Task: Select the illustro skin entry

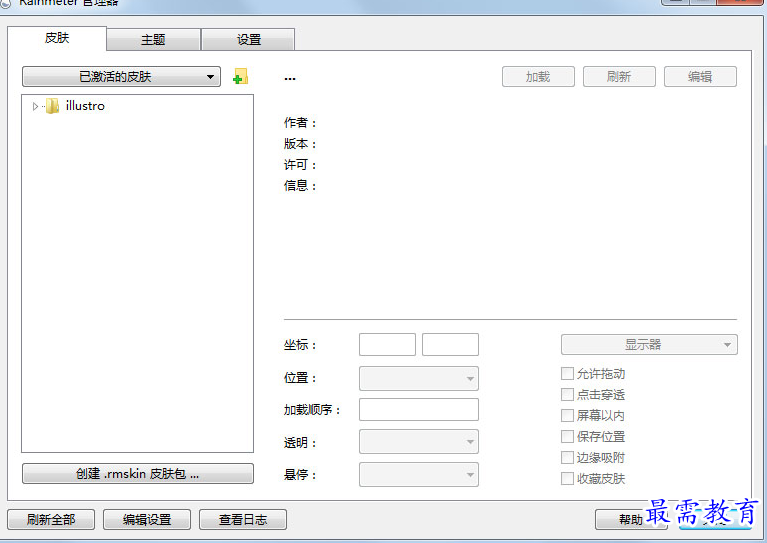Action: point(85,106)
